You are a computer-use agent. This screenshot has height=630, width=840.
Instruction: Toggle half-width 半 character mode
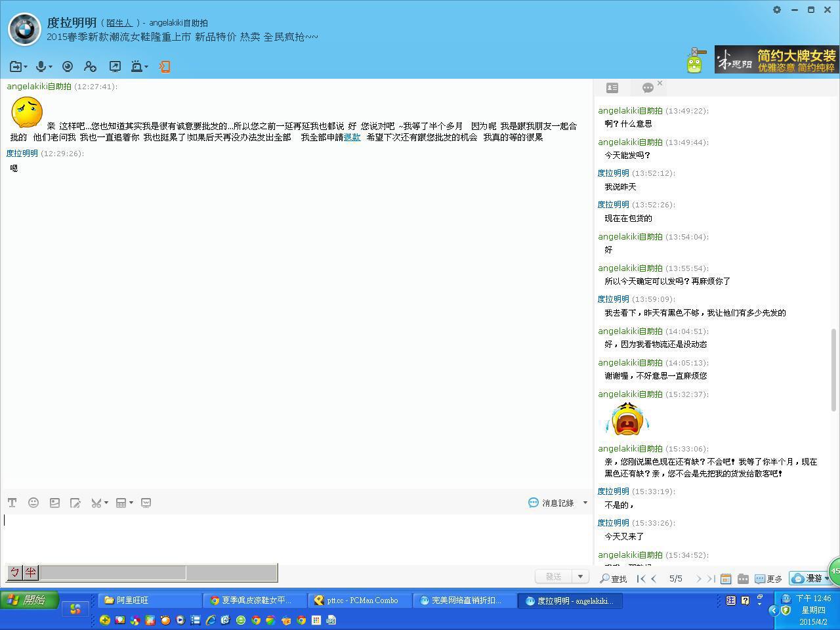(30, 572)
